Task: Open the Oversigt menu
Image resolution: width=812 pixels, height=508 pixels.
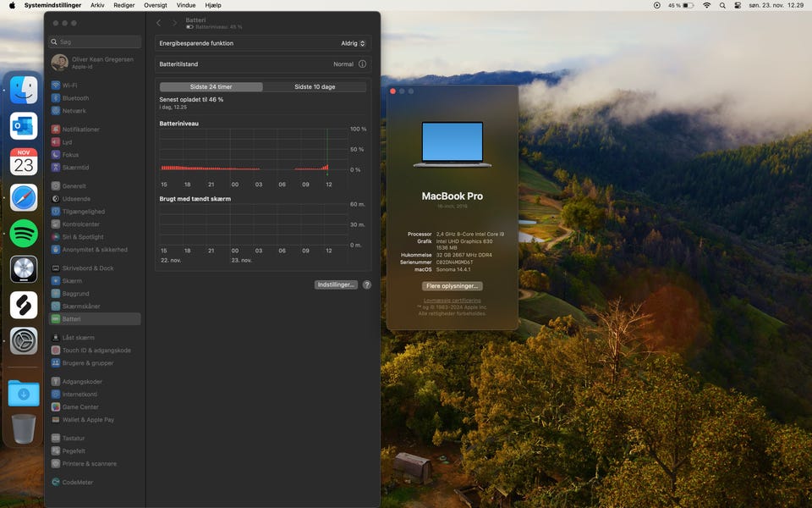Action: (156, 5)
